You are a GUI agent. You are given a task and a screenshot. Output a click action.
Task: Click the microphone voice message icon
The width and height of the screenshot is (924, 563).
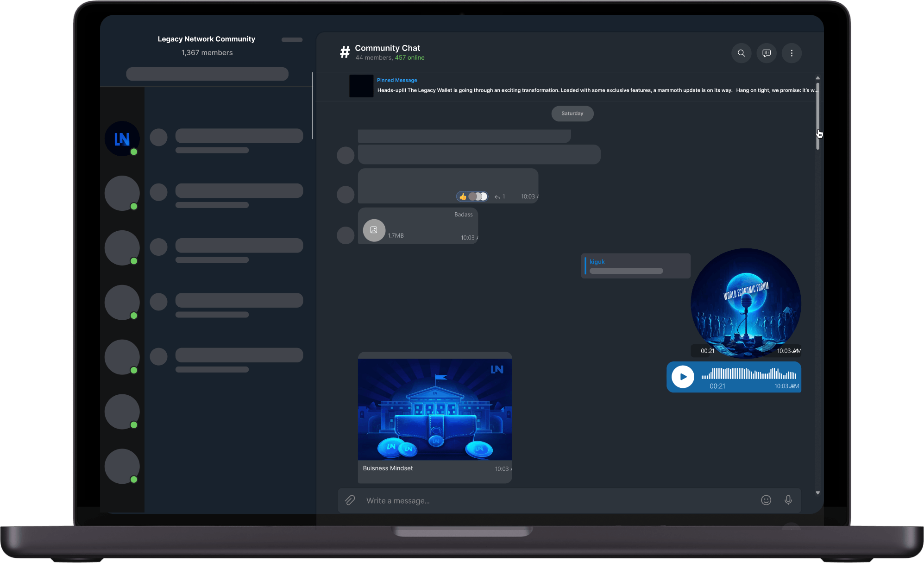788,500
